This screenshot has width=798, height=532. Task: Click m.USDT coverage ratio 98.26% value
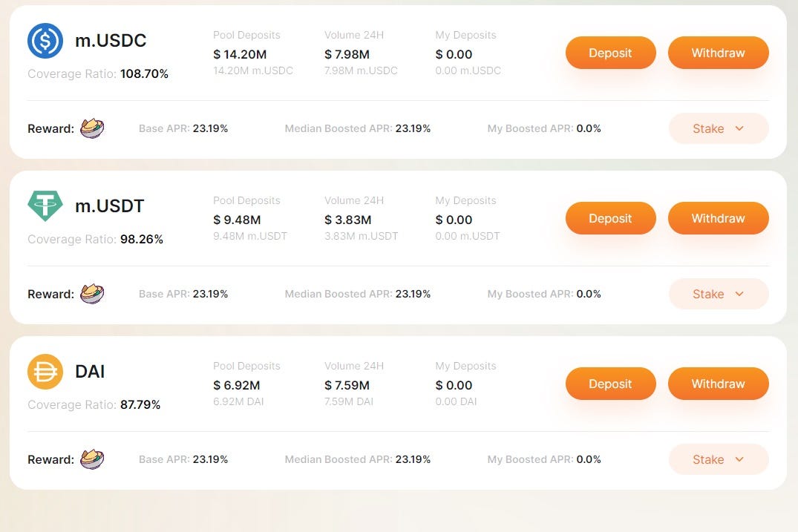[x=142, y=239]
